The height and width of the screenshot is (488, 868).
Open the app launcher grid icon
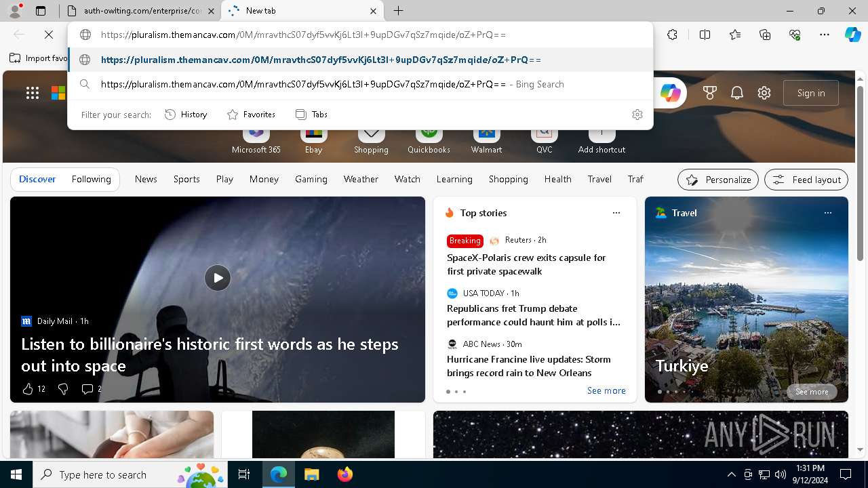point(33,93)
